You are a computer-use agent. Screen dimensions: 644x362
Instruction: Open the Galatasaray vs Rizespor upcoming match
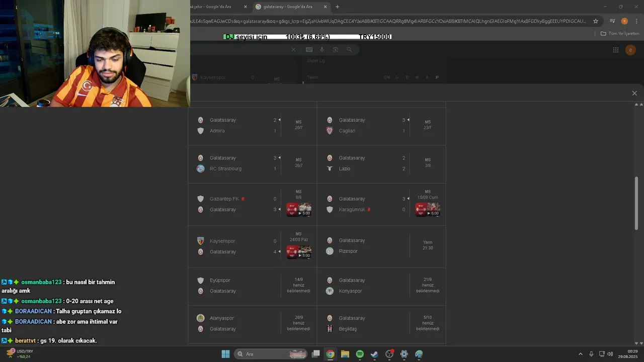[381, 246]
